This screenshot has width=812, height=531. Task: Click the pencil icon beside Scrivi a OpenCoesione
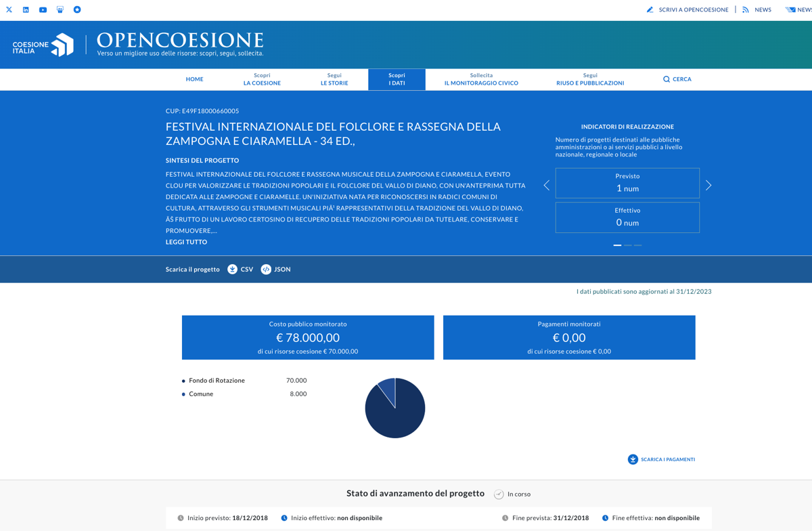pyautogui.click(x=650, y=9)
